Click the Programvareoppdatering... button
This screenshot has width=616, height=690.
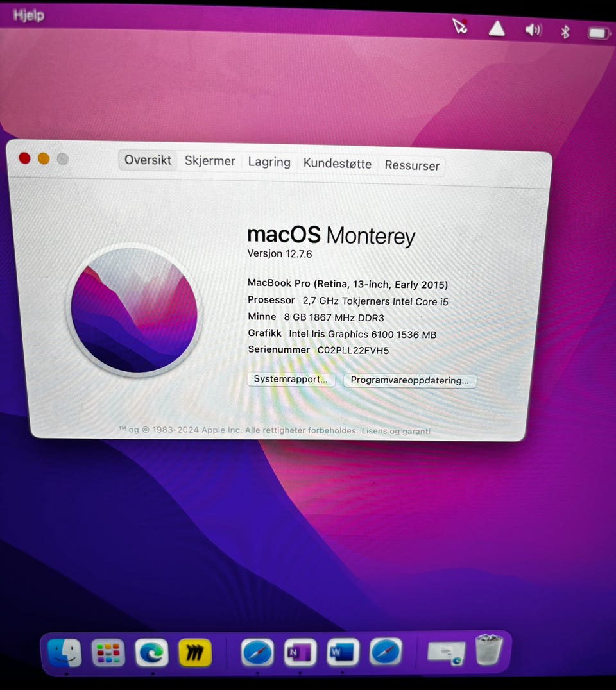pyautogui.click(x=409, y=380)
